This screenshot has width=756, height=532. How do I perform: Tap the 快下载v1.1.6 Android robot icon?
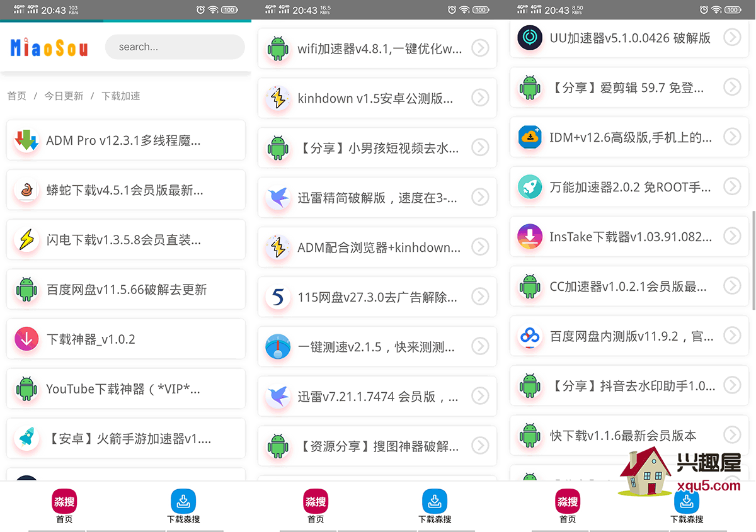[x=530, y=435]
